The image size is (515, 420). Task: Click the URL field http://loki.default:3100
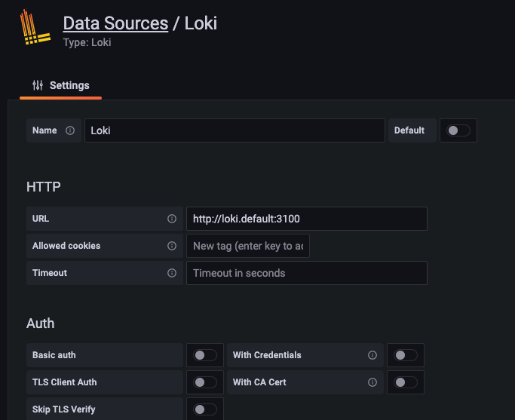click(x=307, y=219)
